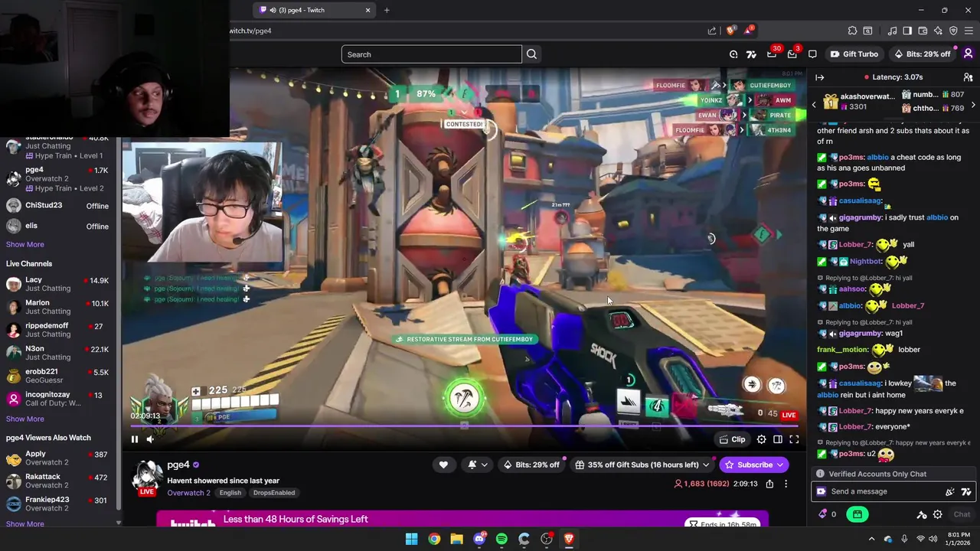Follow pge4 with the heart button
980x551 pixels.
(443, 465)
